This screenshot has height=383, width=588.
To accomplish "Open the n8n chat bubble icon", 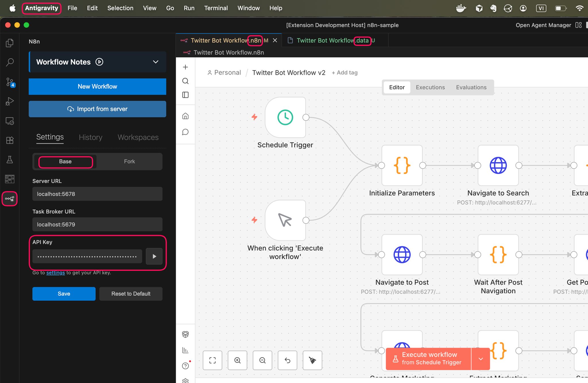I will [185, 132].
